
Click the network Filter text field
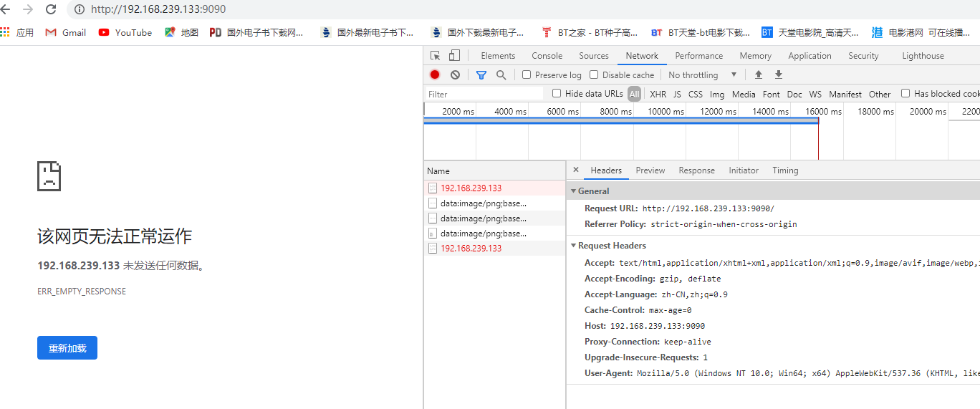pos(484,94)
